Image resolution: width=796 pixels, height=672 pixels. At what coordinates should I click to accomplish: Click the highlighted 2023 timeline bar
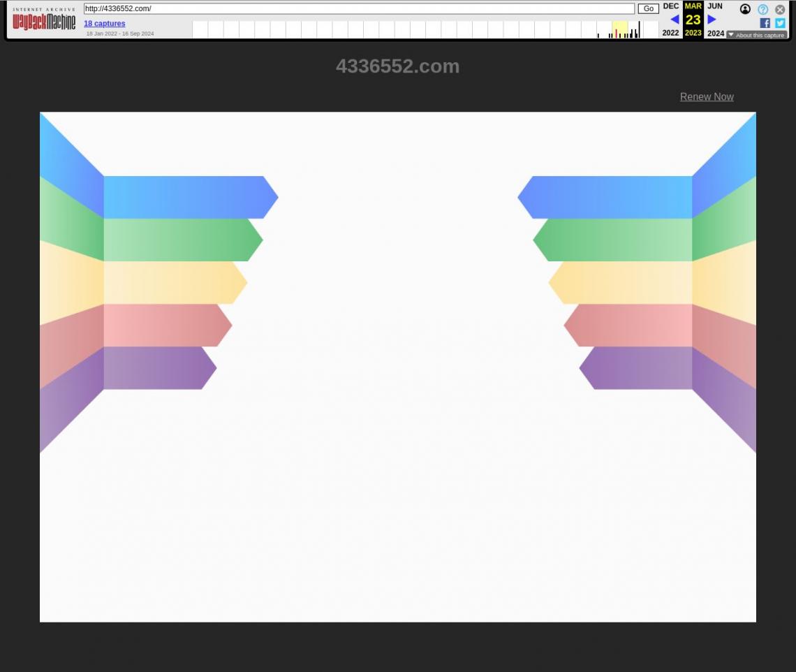[x=619, y=30]
